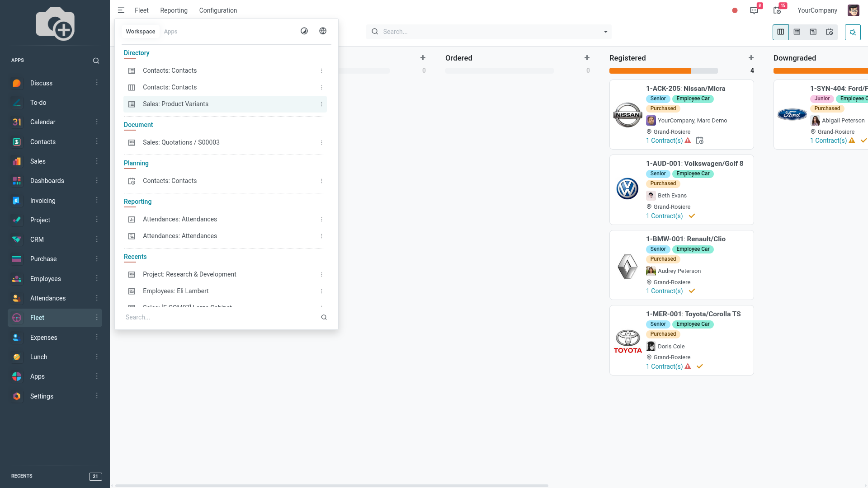
Task: Open the 1-MER-001 Toyota/Corolla TS card
Action: [x=681, y=340]
